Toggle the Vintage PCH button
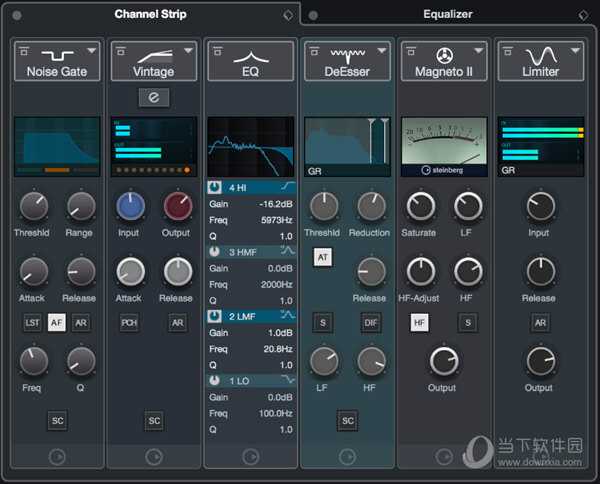Viewport: 600px width, 484px height. [x=129, y=323]
